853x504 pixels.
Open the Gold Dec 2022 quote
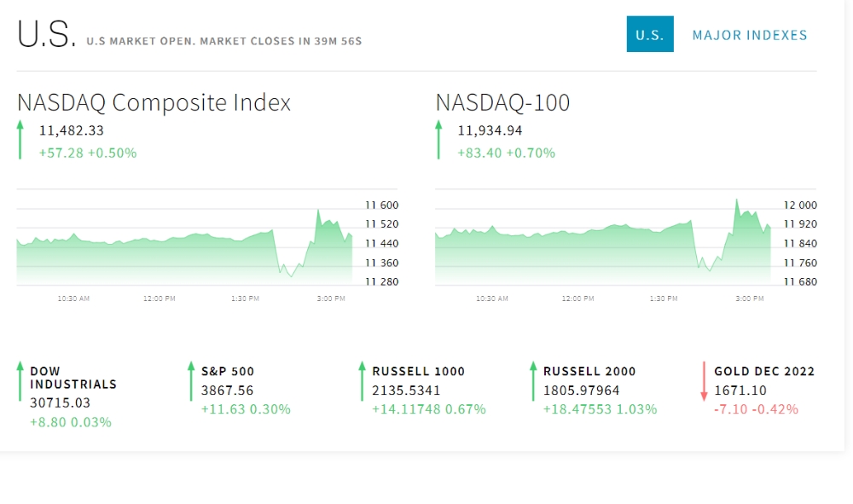(764, 371)
